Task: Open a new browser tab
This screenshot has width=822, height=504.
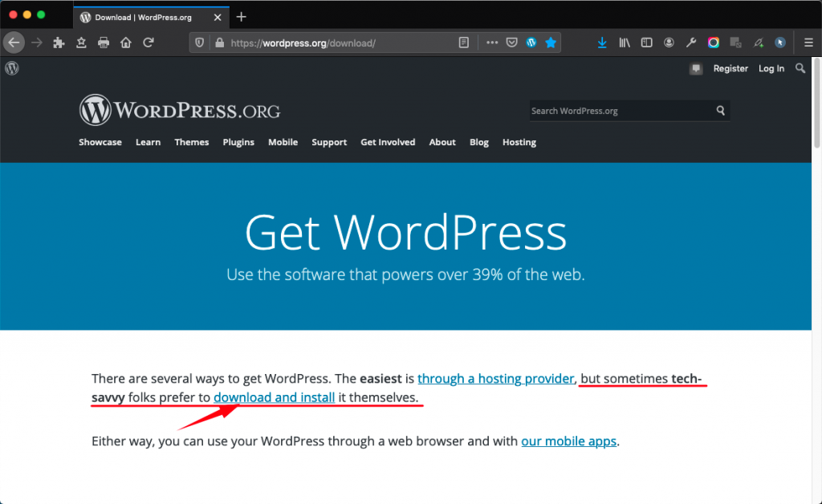Action: pos(241,18)
